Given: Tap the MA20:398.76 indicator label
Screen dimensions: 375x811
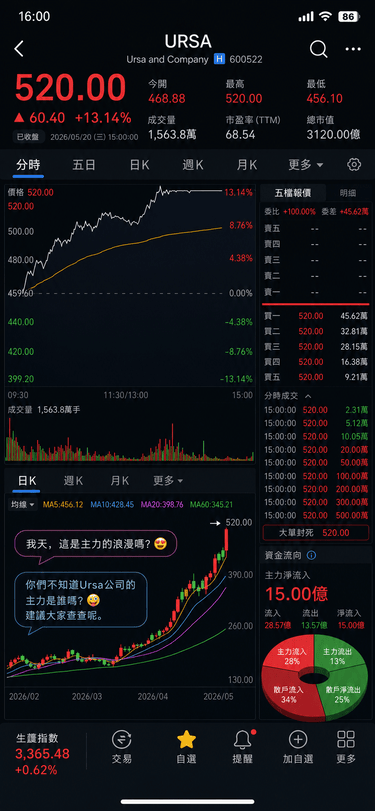Looking at the screenshot, I should 161,504.
